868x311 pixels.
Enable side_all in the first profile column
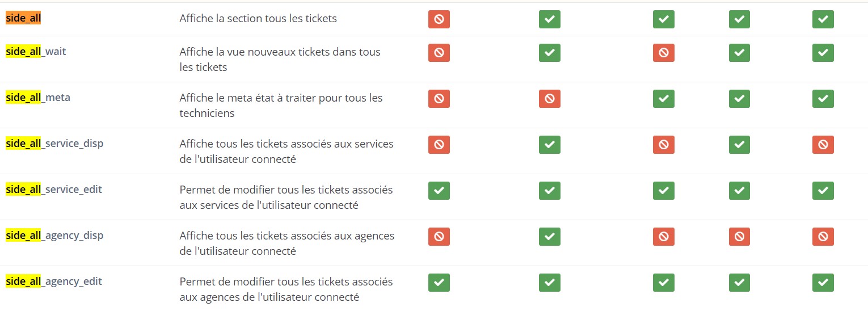[439, 19]
